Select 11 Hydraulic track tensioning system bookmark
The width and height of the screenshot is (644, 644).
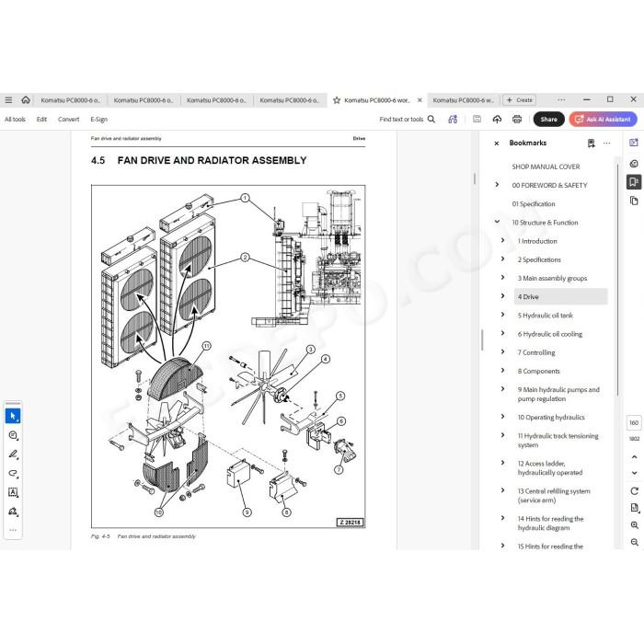pos(558,441)
